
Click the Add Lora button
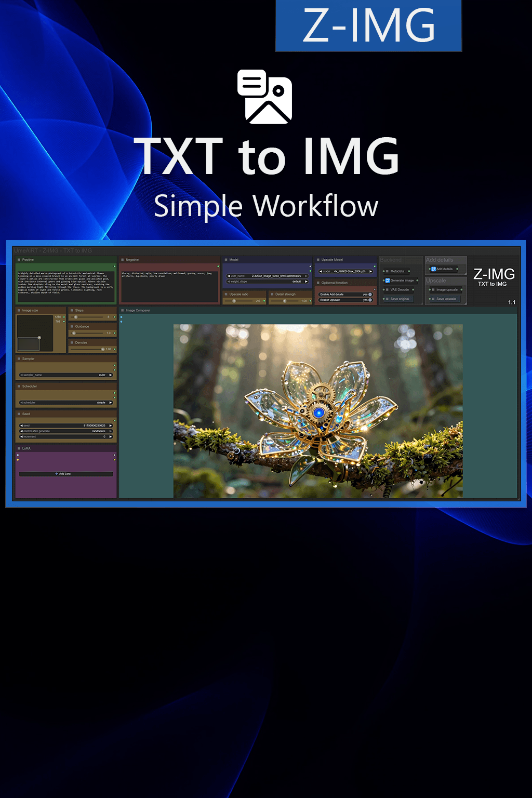66,474
